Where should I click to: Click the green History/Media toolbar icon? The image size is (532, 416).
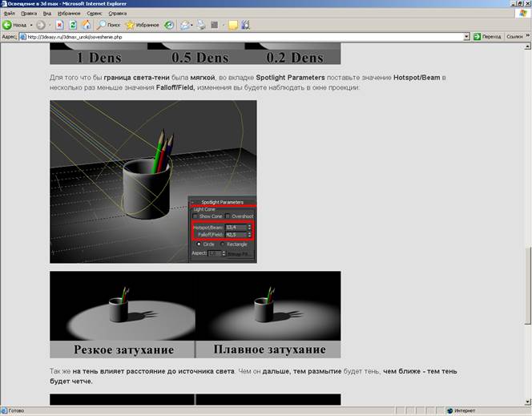click(x=169, y=25)
